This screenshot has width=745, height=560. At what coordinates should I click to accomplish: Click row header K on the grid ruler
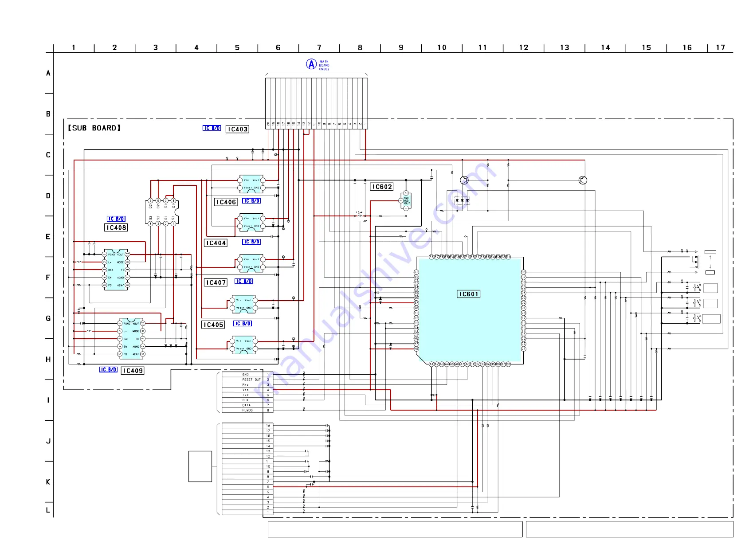[48, 482]
